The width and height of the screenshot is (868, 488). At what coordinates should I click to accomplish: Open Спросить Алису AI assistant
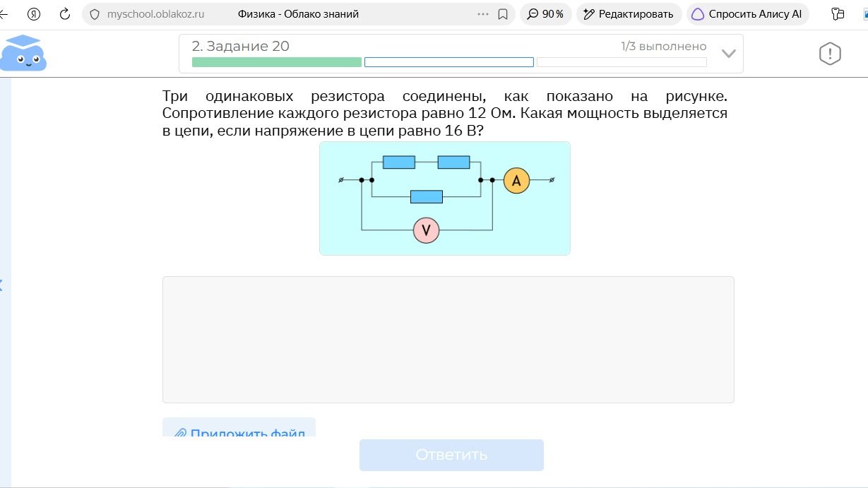click(x=748, y=14)
